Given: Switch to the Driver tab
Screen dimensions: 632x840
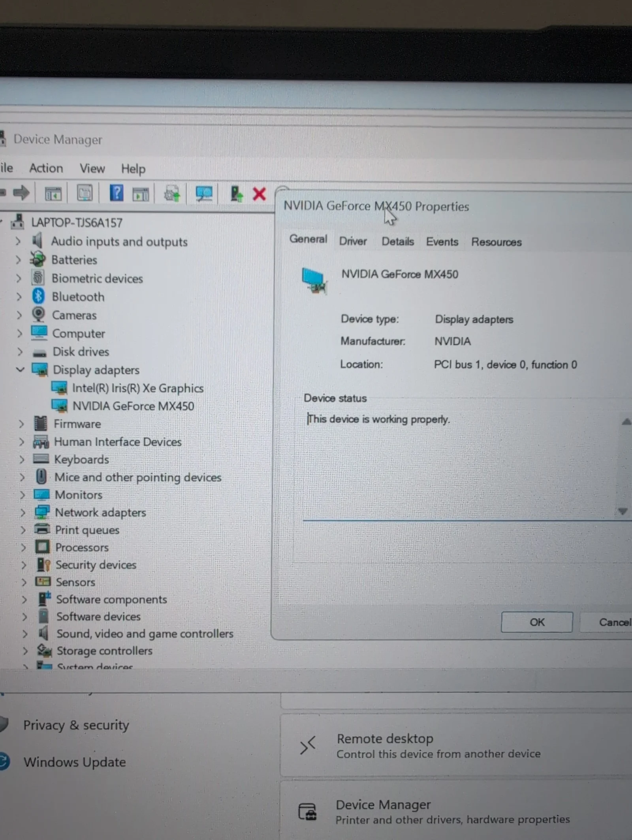Looking at the screenshot, I should click(353, 241).
